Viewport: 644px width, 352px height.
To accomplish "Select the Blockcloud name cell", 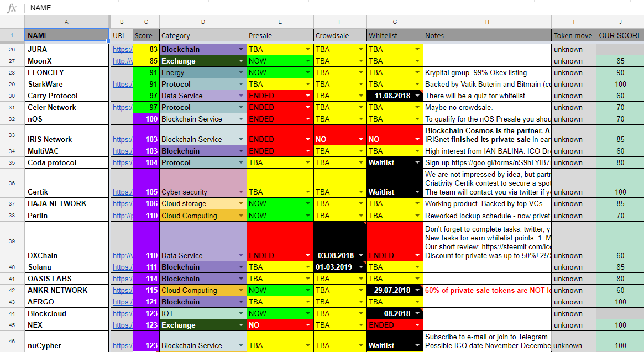I will pyautogui.click(x=66, y=313).
